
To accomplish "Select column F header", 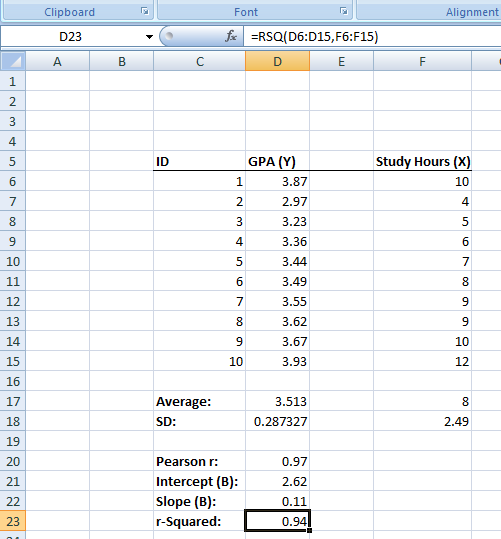I will point(422,62).
